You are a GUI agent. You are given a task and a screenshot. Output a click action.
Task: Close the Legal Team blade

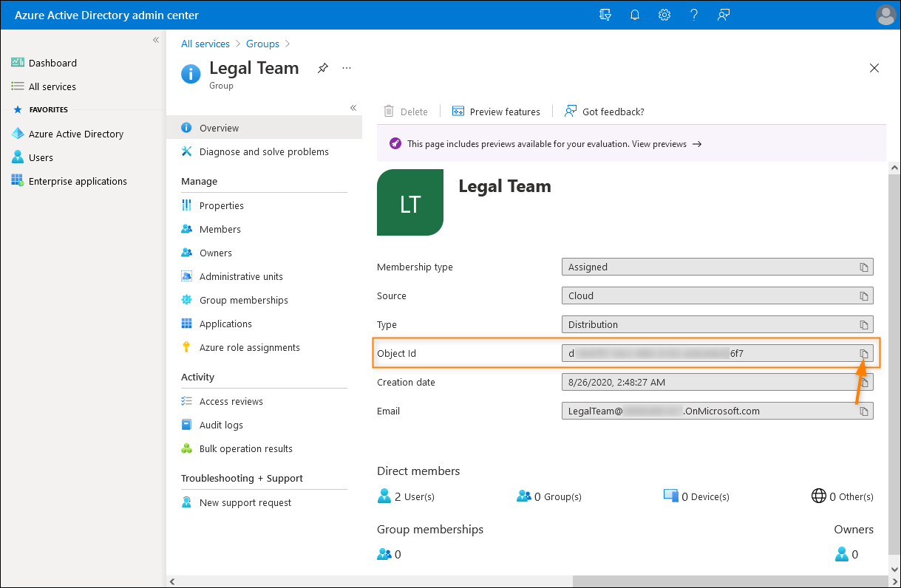tap(874, 68)
